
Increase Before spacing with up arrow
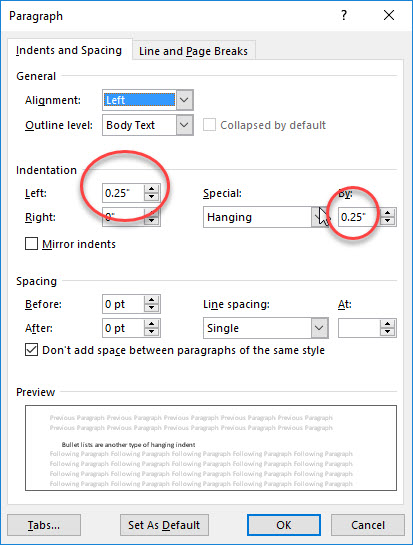[x=152, y=300]
